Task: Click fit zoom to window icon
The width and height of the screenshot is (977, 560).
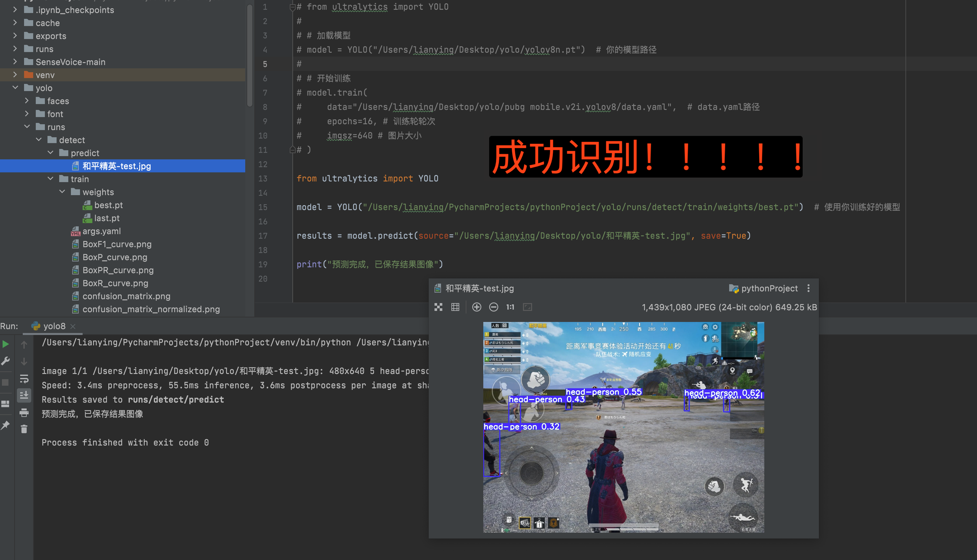Action: [527, 307]
